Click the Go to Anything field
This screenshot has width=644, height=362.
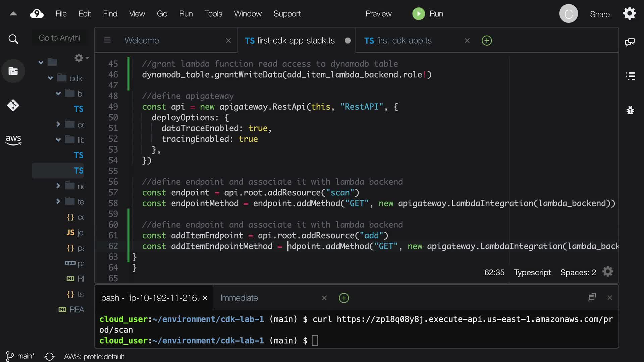pyautogui.click(x=59, y=38)
